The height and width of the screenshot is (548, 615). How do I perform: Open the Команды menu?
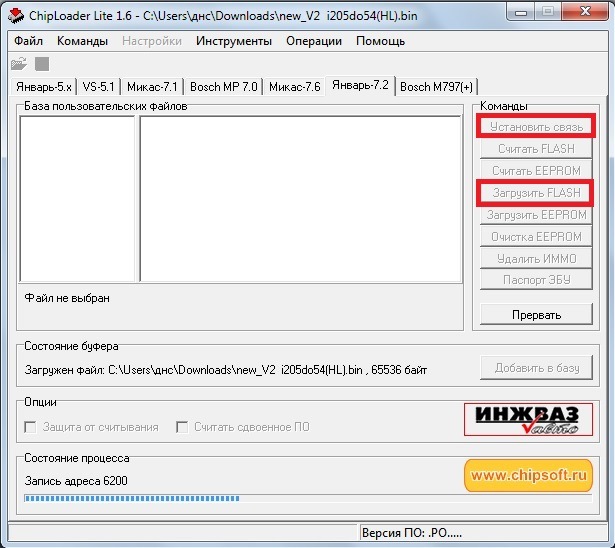82,41
